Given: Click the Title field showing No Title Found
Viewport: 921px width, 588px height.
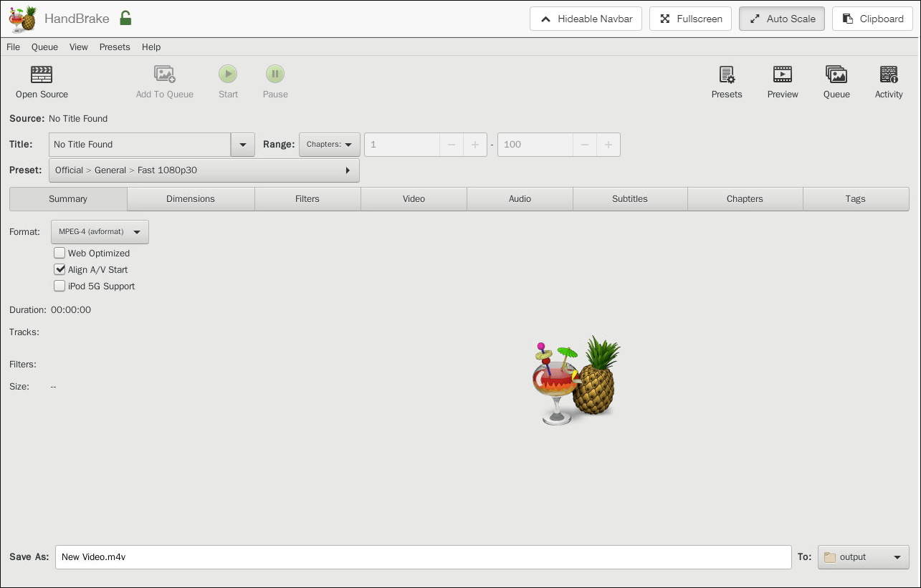Looking at the screenshot, I should click(140, 145).
